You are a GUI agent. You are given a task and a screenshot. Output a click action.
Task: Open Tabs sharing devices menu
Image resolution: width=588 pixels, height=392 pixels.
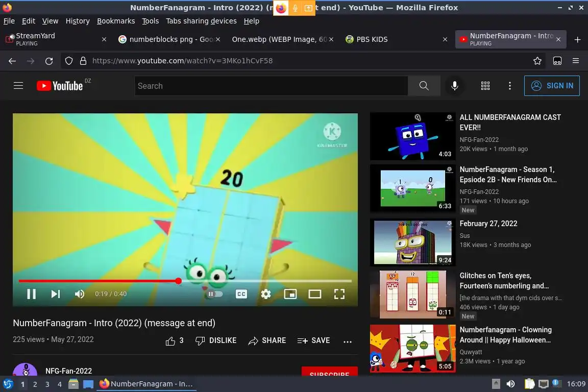[202, 21]
